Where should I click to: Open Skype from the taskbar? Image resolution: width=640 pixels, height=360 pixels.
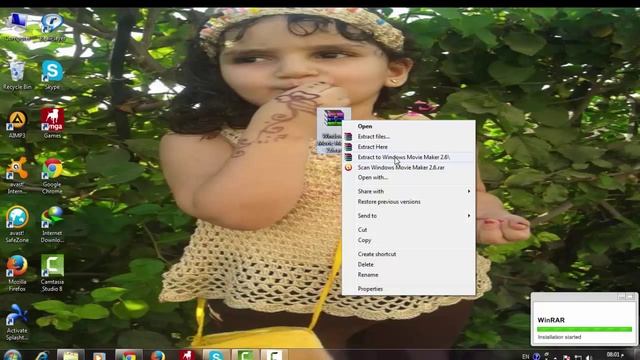point(216,356)
